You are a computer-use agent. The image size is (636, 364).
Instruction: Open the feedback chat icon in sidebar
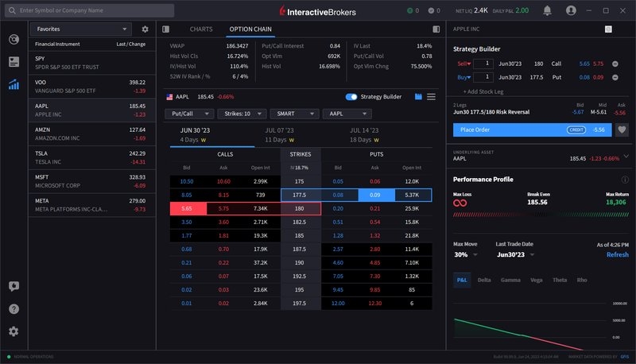14,286
